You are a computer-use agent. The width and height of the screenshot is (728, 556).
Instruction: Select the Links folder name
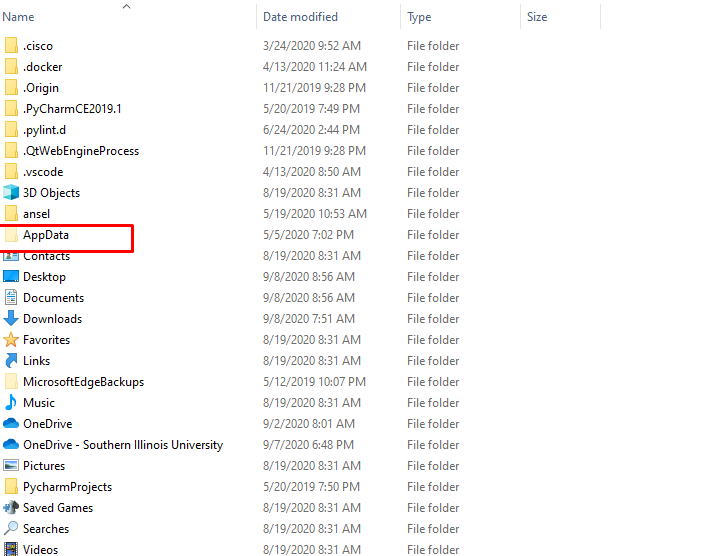[37, 361]
